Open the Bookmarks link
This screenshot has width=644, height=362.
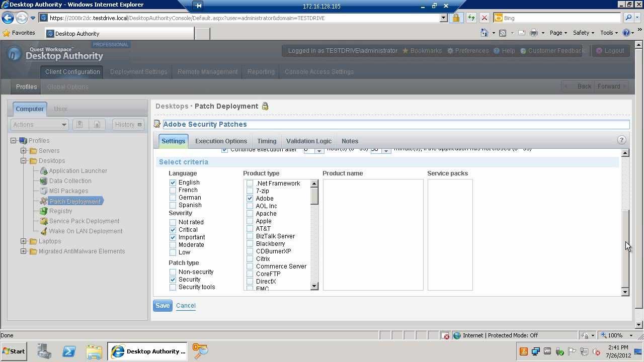tap(422, 51)
